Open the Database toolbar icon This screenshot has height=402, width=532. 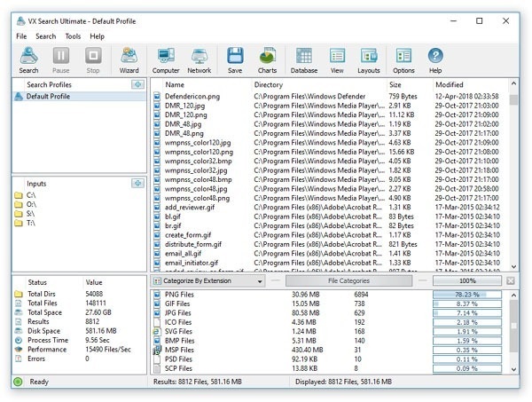click(304, 59)
